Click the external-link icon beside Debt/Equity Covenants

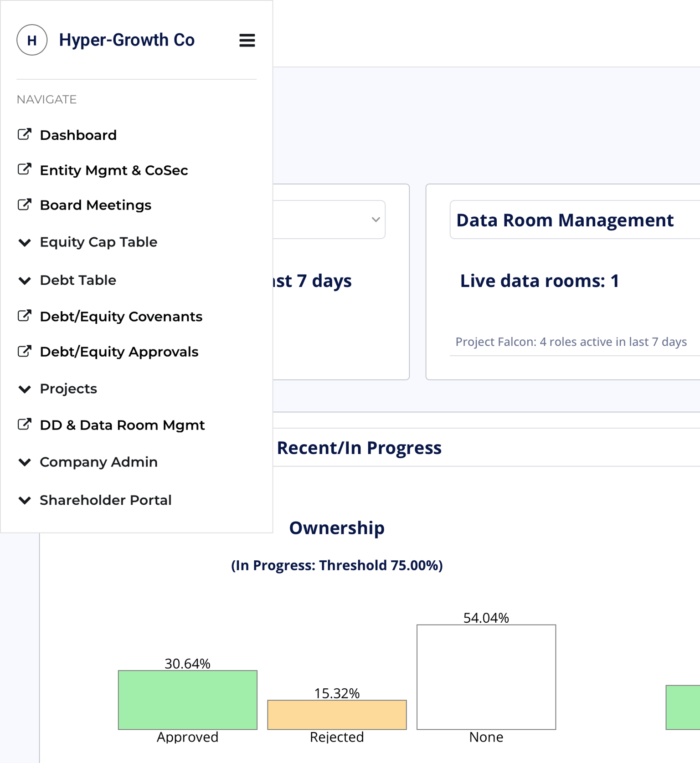tap(25, 316)
